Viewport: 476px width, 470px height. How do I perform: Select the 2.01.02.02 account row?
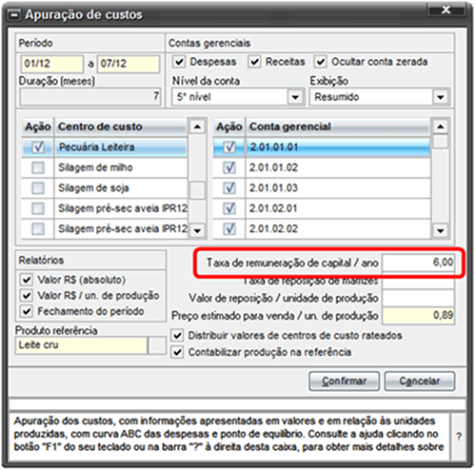tap(322, 228)
